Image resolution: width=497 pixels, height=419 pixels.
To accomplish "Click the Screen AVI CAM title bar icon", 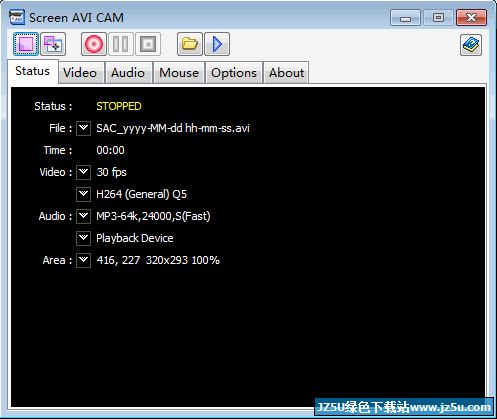I will (x=17, y=17).
